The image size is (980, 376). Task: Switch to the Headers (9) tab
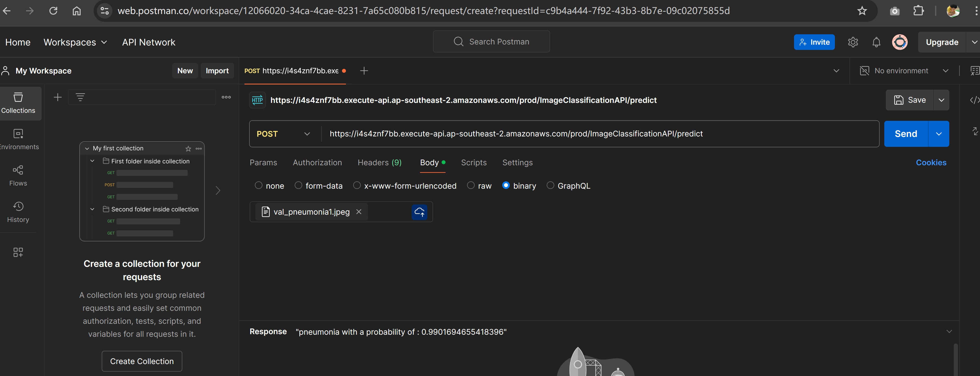pos(380,163)
